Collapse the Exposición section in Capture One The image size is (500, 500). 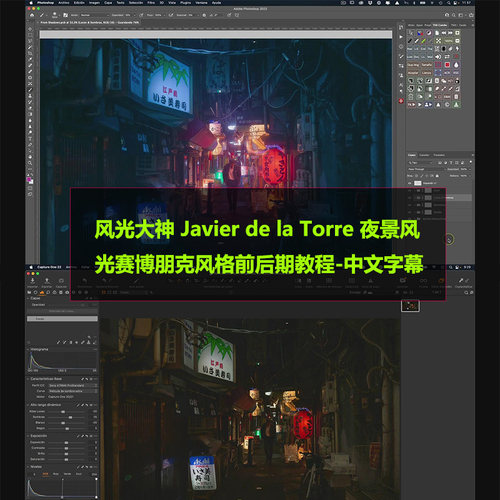tap(28, 436)
